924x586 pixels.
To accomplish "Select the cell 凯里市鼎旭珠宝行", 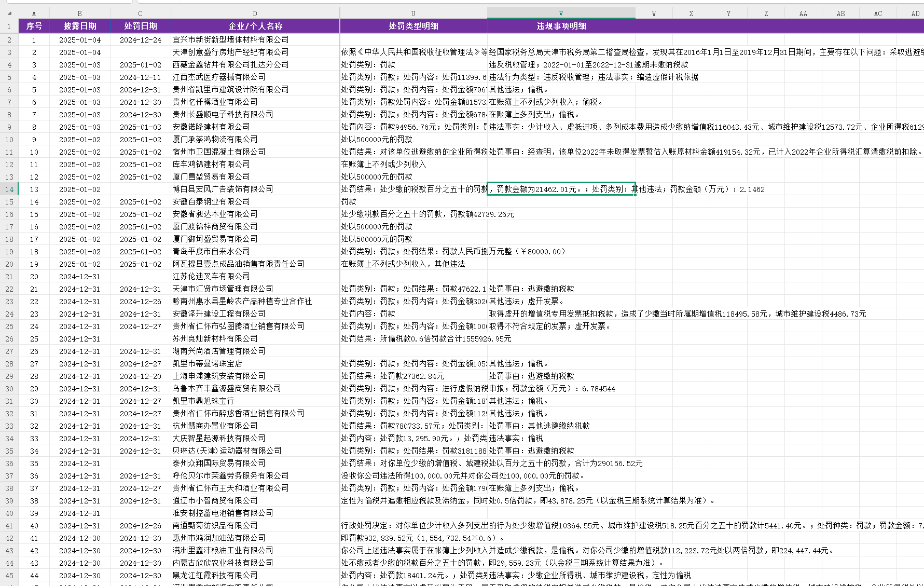I will pyautogui.click(x=255, y=401).
